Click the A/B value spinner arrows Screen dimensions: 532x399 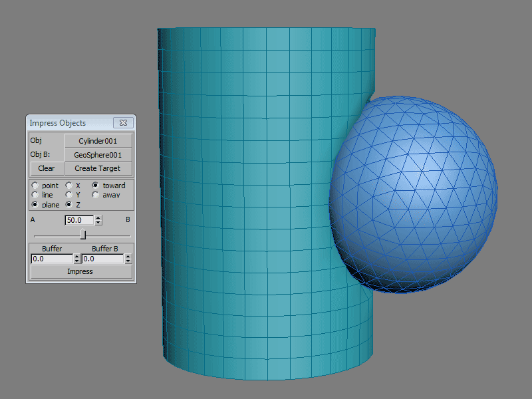point(98,220)
